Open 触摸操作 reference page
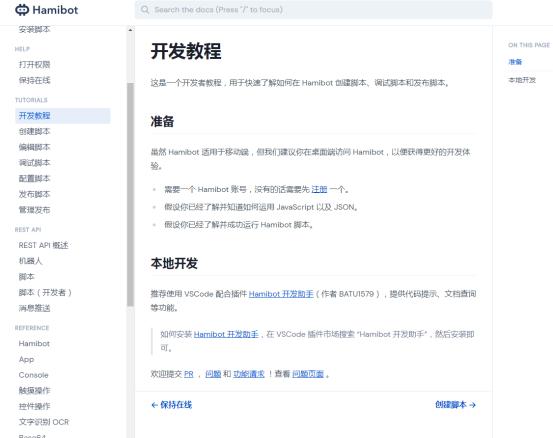This screenshot has height=438, width=553. 35,390
